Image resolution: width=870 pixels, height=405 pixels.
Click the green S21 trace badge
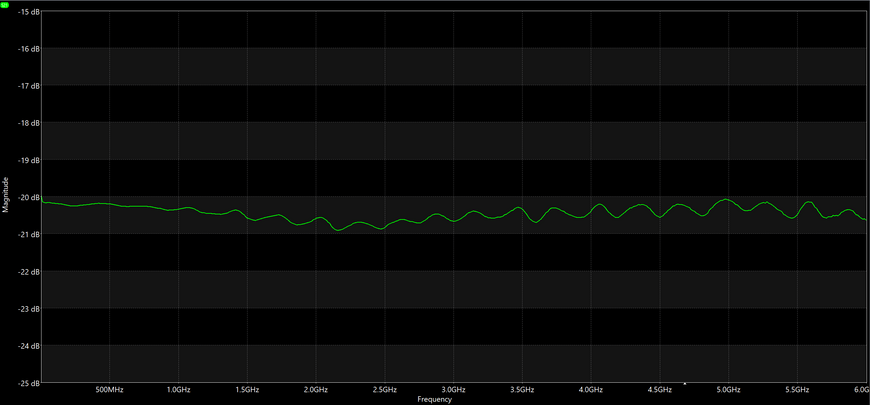pos(5,4)
